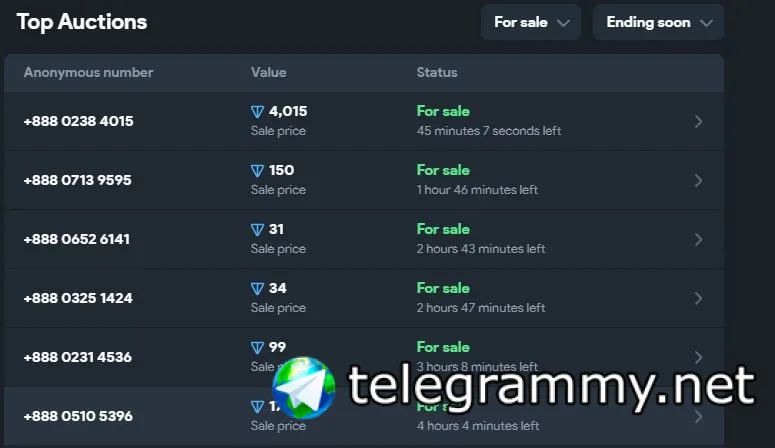
Task: Open listing for +888 0231 4536
Action: click(78, 358)
